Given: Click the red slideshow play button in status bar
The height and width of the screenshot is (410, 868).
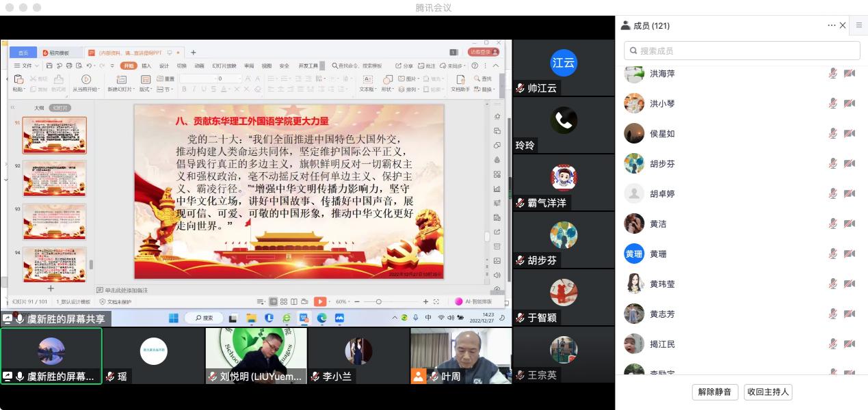Looking at the screenshot, I should [x=319, y=301].
